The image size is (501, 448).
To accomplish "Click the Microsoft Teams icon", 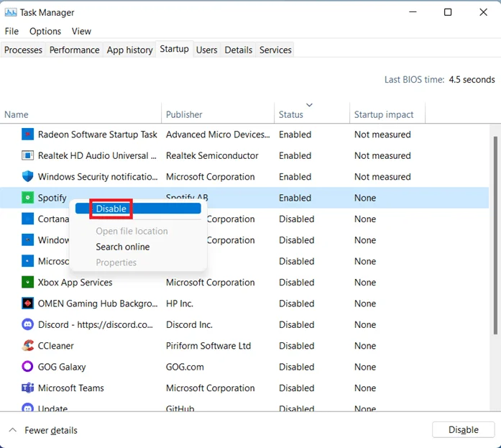I will pos(27,388).
